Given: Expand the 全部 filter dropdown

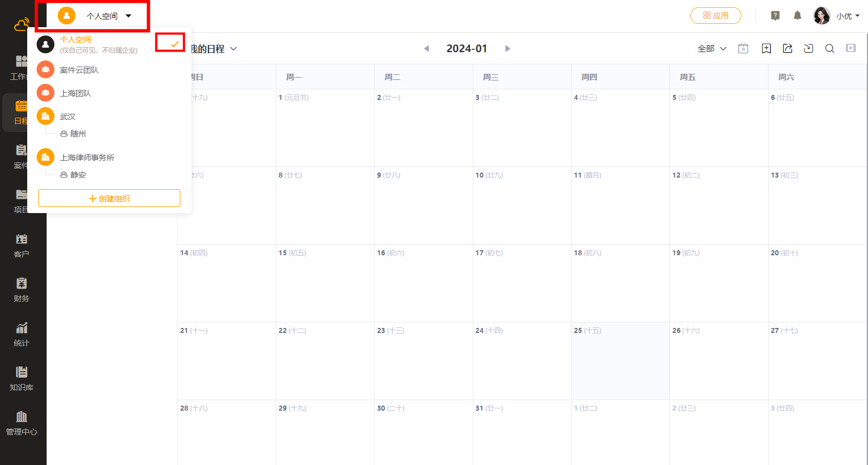Looking at the screenshot, I should click(711, 49).
